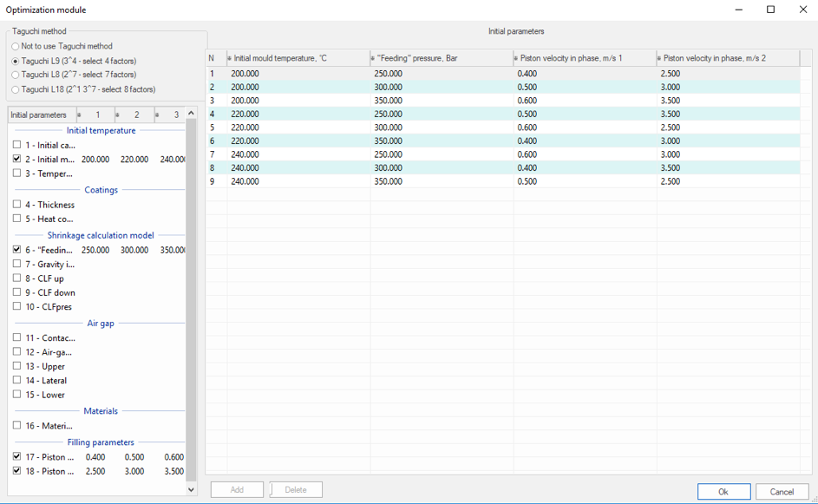
Task: Click the Add button
Action: pyautogui.click(x=237, y=489)
